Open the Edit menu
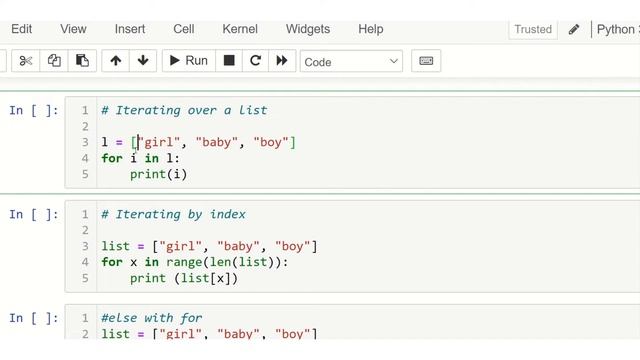The image size is (640, 360). [21, 29]
